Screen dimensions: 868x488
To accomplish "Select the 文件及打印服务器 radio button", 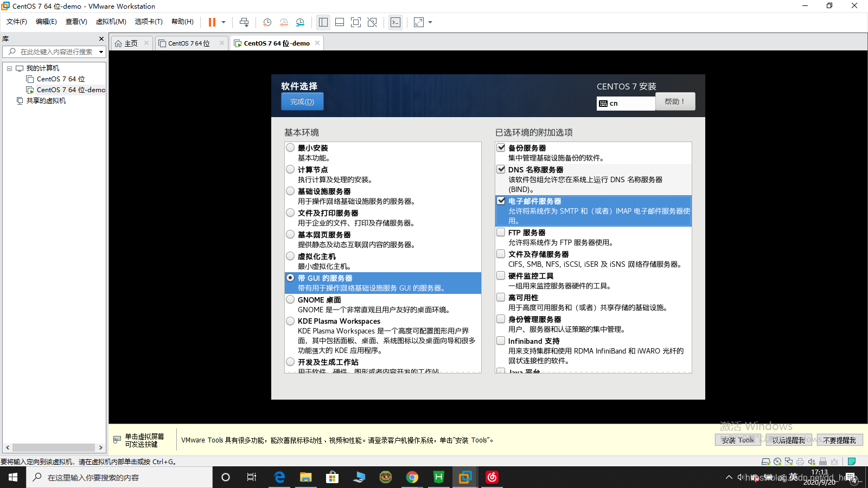I will tap(290, 213).
